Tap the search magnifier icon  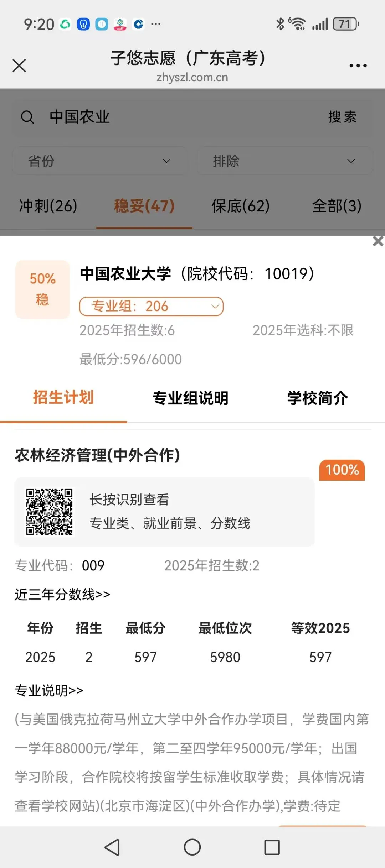pyautogui.click(x=27, y=117)
